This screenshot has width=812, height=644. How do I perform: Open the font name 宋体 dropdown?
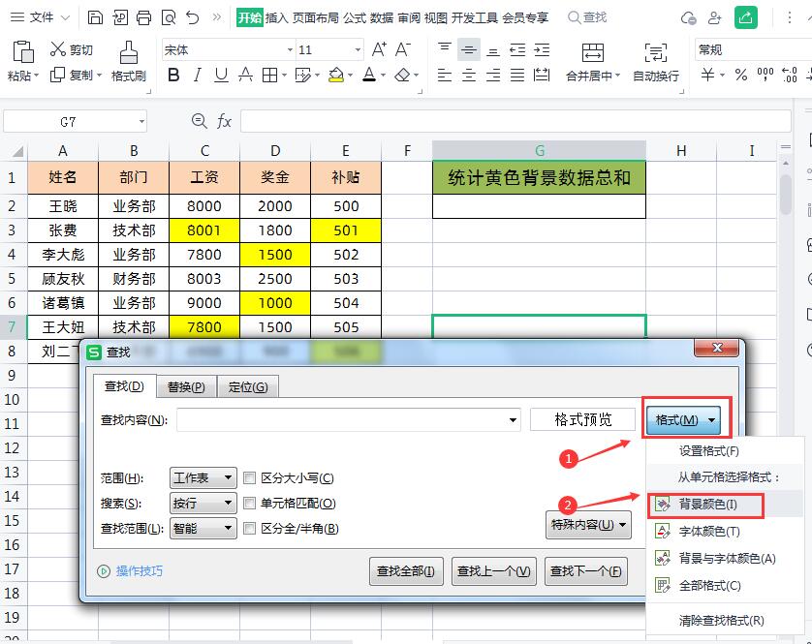290,49
